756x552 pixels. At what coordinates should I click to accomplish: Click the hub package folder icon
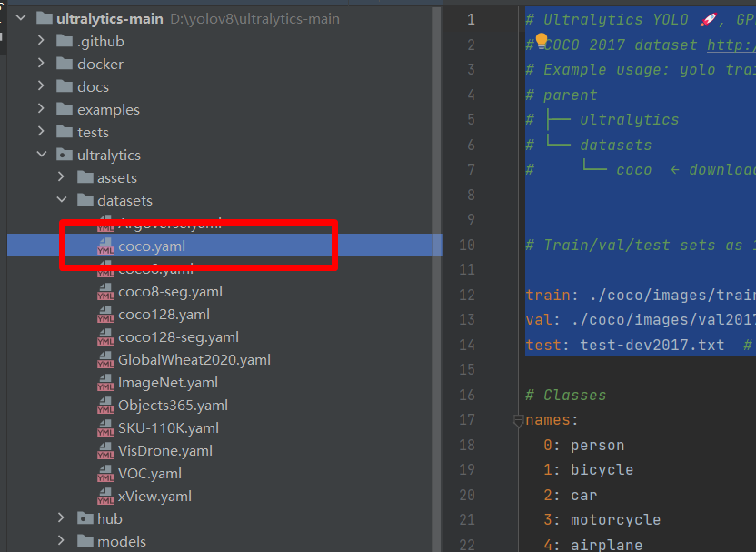point(85,518)
